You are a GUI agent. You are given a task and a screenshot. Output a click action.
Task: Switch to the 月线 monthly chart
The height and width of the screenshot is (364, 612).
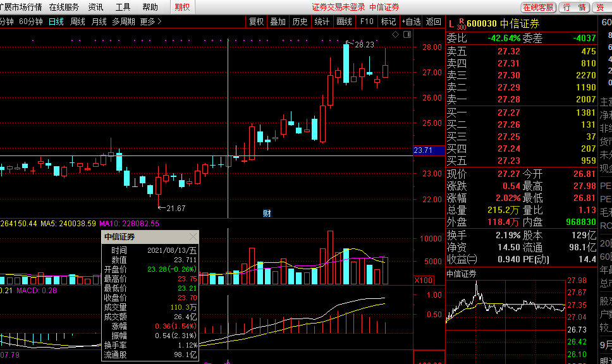click(99, 22)
